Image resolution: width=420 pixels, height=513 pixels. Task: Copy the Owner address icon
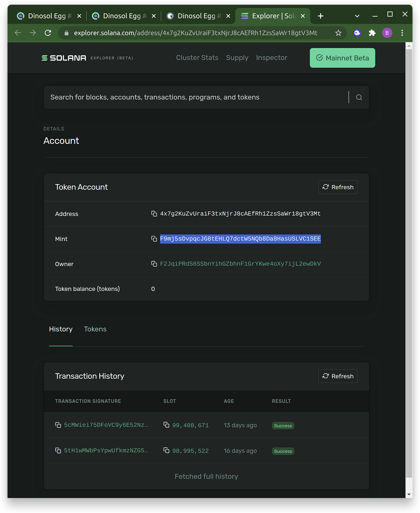(x=154, y=264)
